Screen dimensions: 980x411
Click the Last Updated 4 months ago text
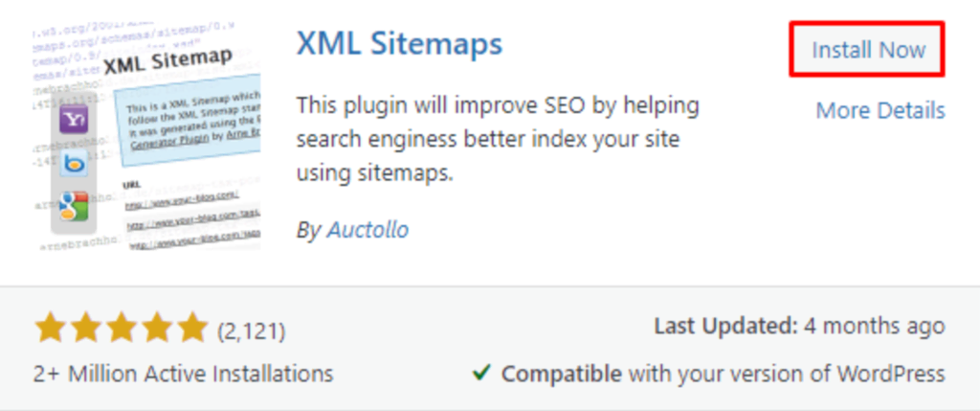pyautogui.click(x=799, y=327)
